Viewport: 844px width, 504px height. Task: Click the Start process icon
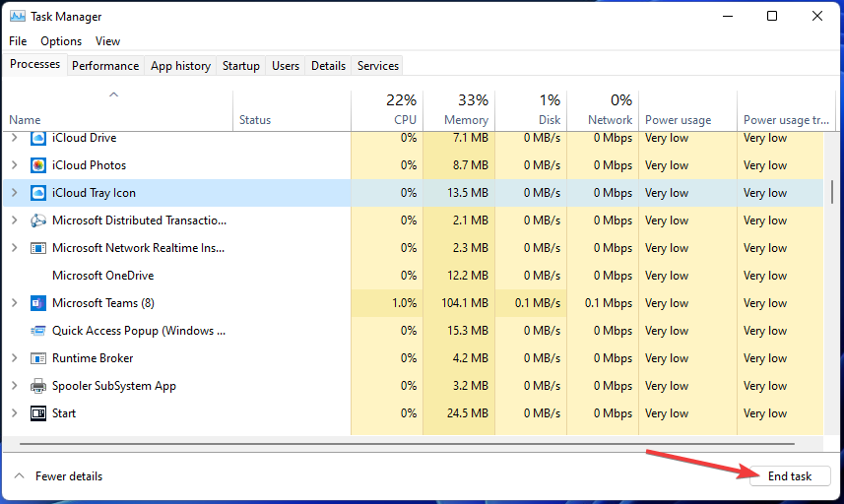point(38,413)
